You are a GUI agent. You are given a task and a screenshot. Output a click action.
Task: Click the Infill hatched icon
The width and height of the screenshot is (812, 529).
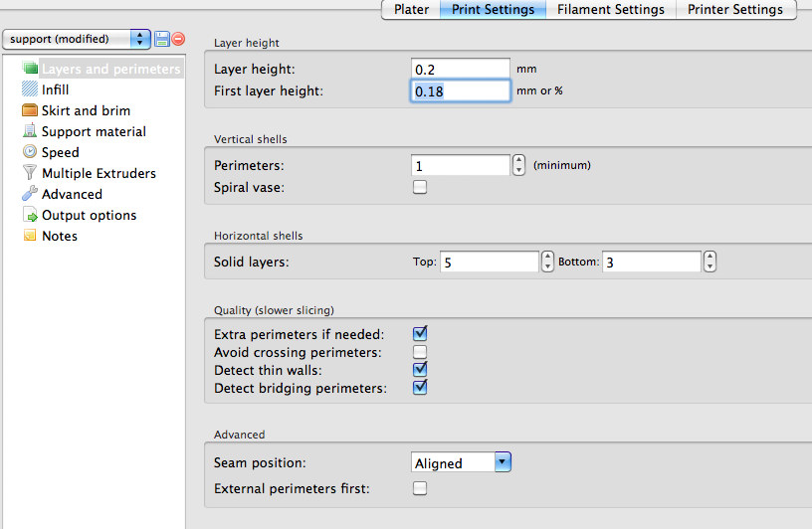tap(30, 89)
